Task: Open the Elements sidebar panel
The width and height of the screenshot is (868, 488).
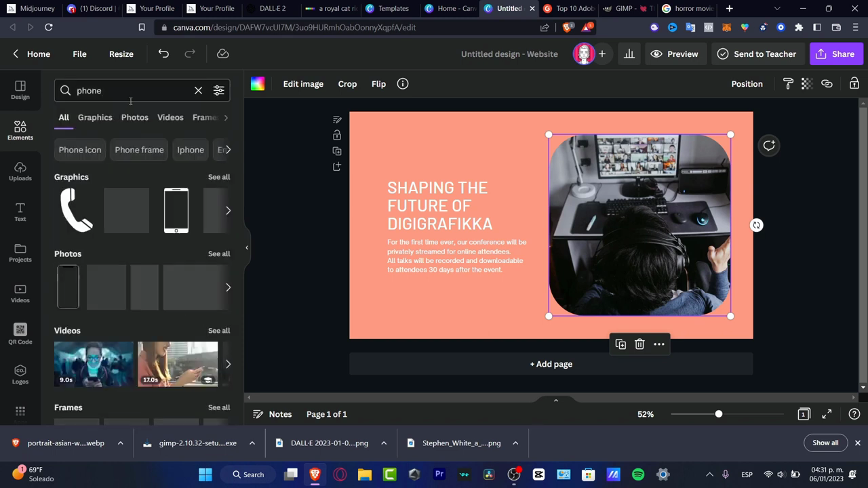Action: 20,131
